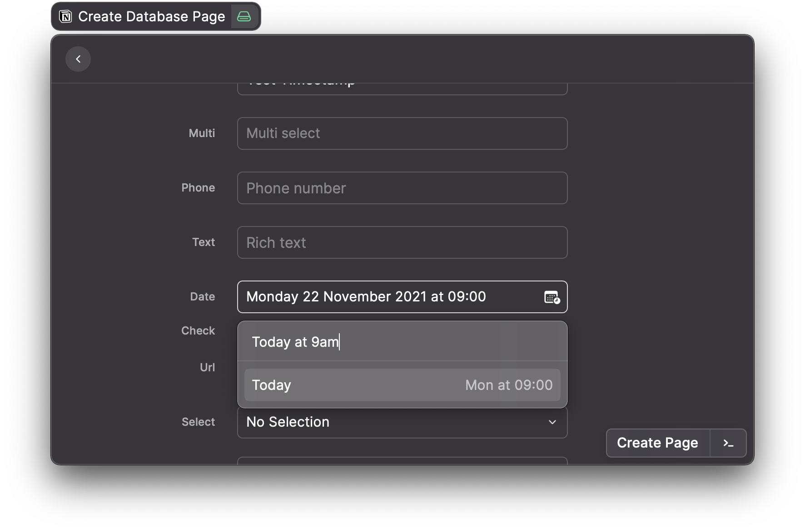Click the Rich text field

click(x=402, y=242)
